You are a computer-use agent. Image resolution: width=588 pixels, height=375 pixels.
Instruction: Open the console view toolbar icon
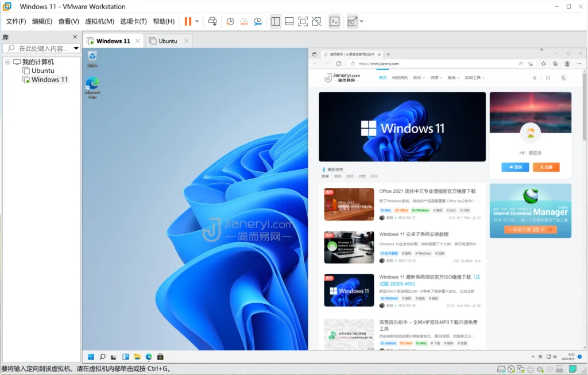(335, 21)
